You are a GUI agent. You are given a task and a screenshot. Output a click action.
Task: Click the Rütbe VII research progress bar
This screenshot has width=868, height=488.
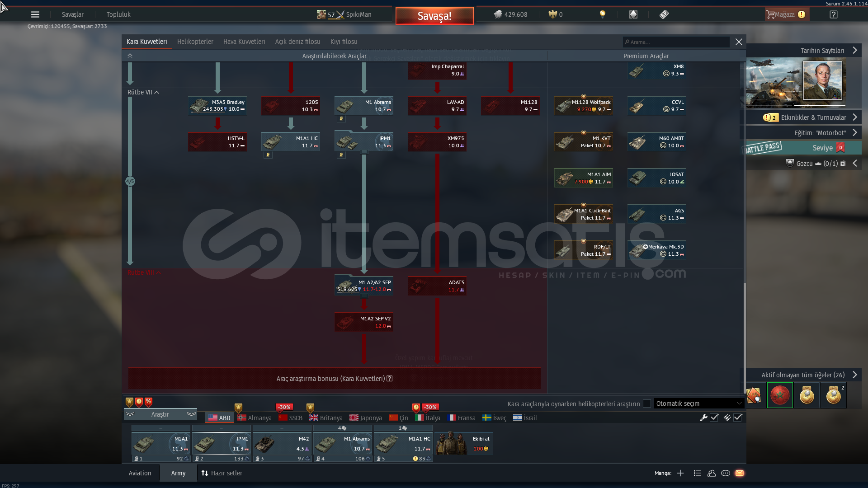[130, 181]
